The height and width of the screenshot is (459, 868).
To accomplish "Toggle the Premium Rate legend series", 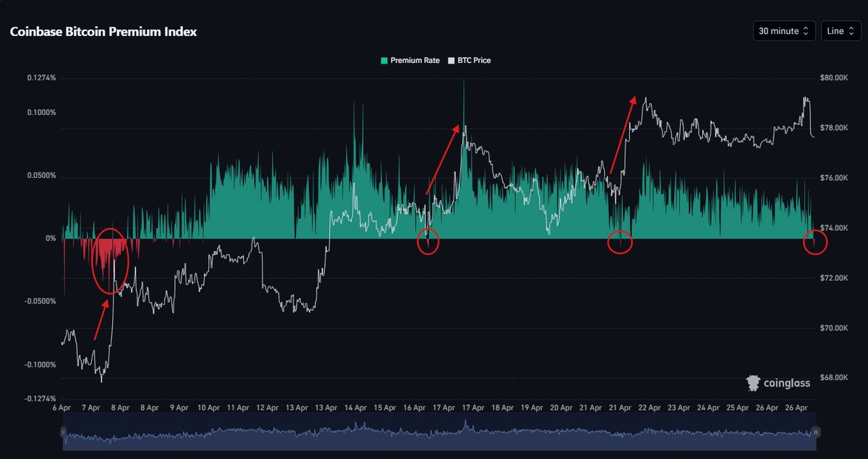I will pyautogui.click(x=411, y=61).
